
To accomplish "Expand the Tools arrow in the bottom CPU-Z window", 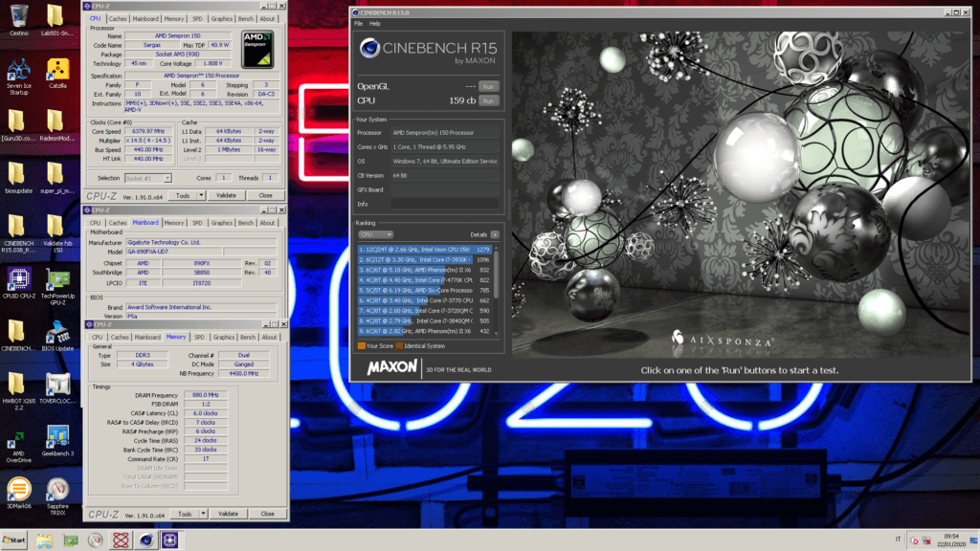I will tap(203, 514).
